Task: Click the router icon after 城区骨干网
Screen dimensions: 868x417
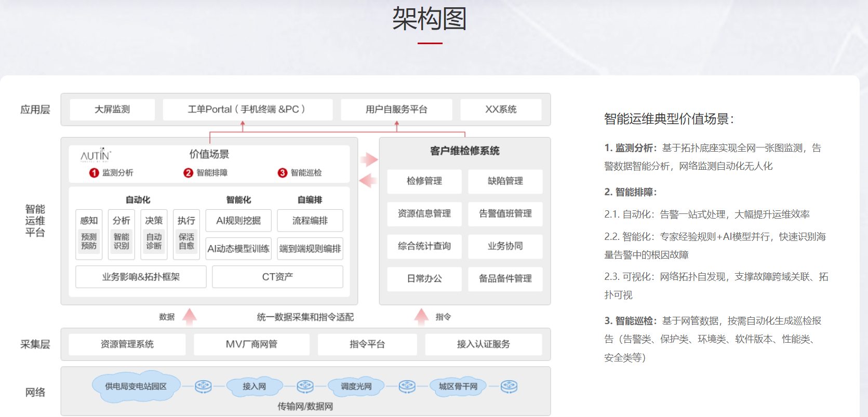Action: [509, 386]
